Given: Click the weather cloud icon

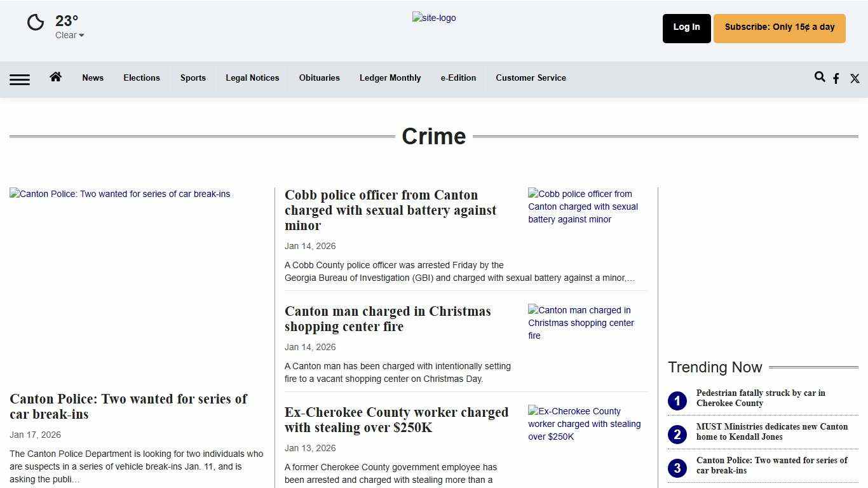Looking at the screenshot, I should click(35, 22).
